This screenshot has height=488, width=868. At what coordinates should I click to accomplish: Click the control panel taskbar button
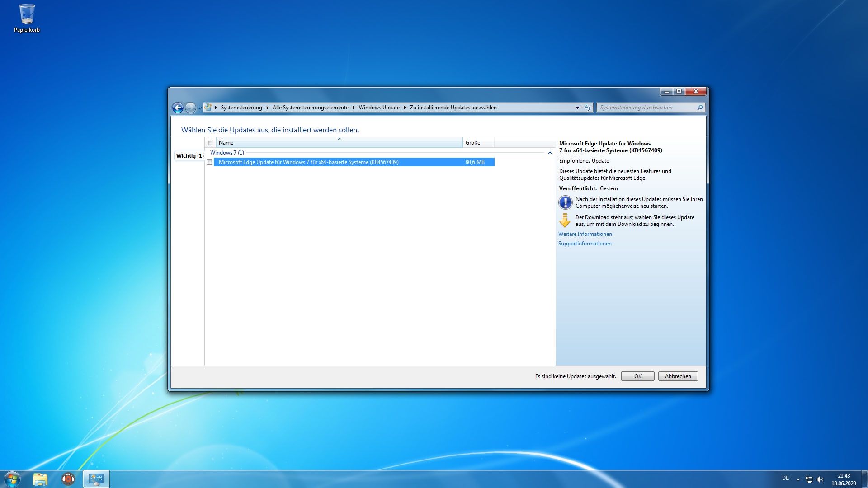coord(96,479)
